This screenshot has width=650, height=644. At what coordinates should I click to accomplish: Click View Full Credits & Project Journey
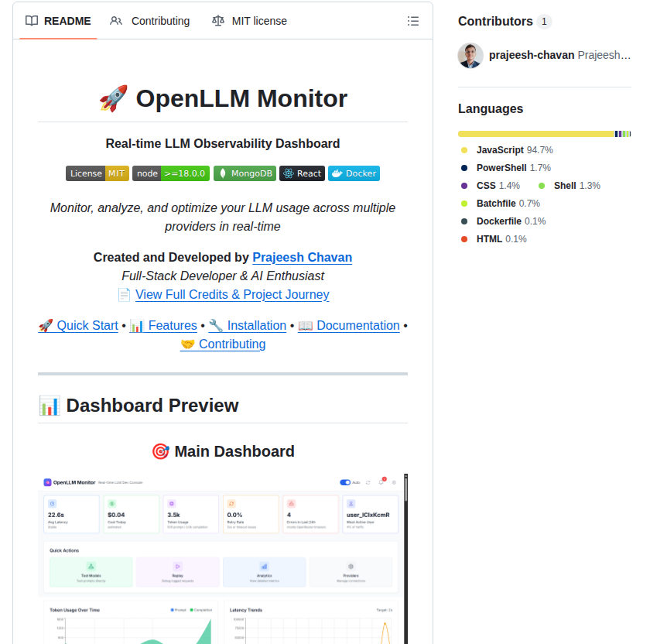point(232,295)
